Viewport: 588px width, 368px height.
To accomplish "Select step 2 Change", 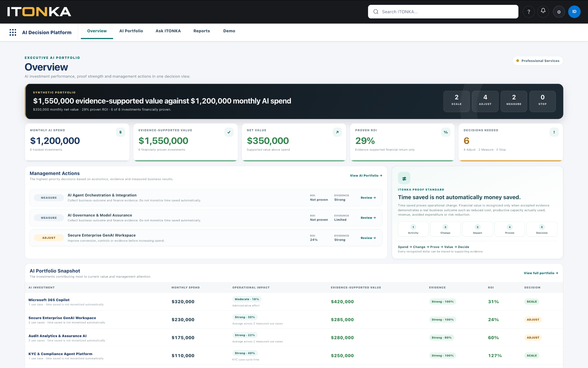I will (x=445, y=229).
